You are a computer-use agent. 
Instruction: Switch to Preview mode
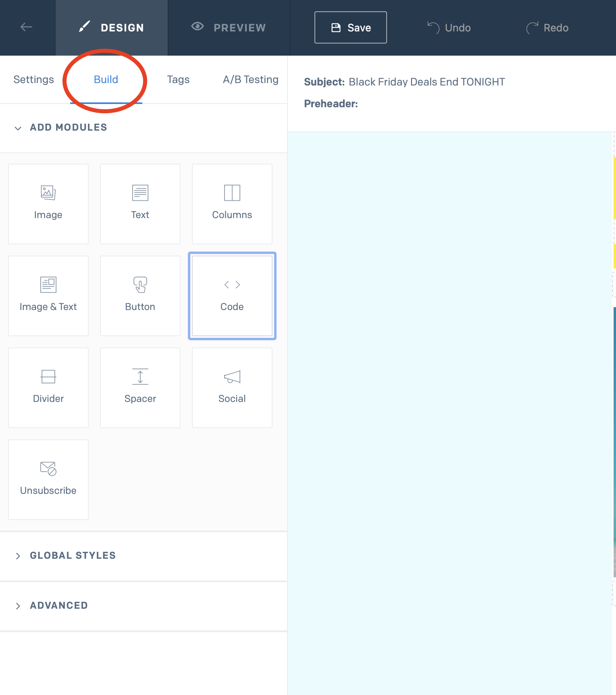click(x=229, y=27)
